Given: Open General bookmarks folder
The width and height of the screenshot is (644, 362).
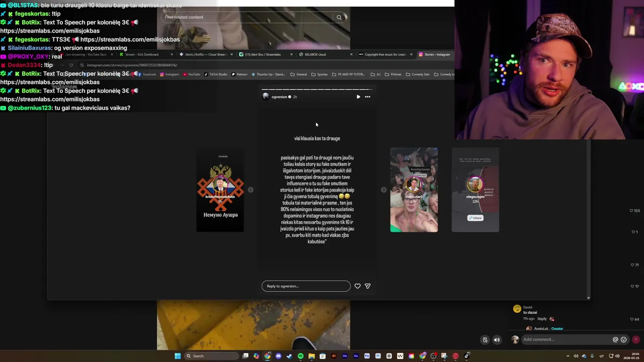Looking at the screenshot, I should point(299,74).
